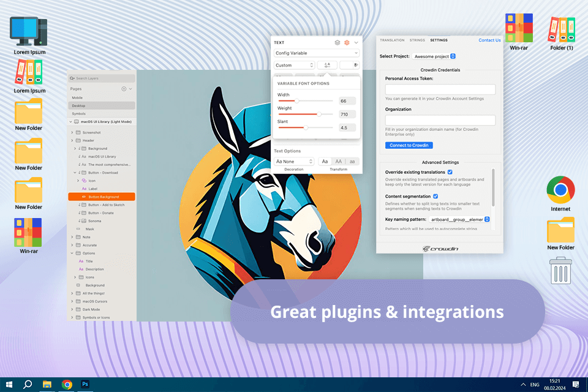Set text transform to aa lowercase
Image resolution: width=588 pixels, height=392 pixels.
(352, 161)
